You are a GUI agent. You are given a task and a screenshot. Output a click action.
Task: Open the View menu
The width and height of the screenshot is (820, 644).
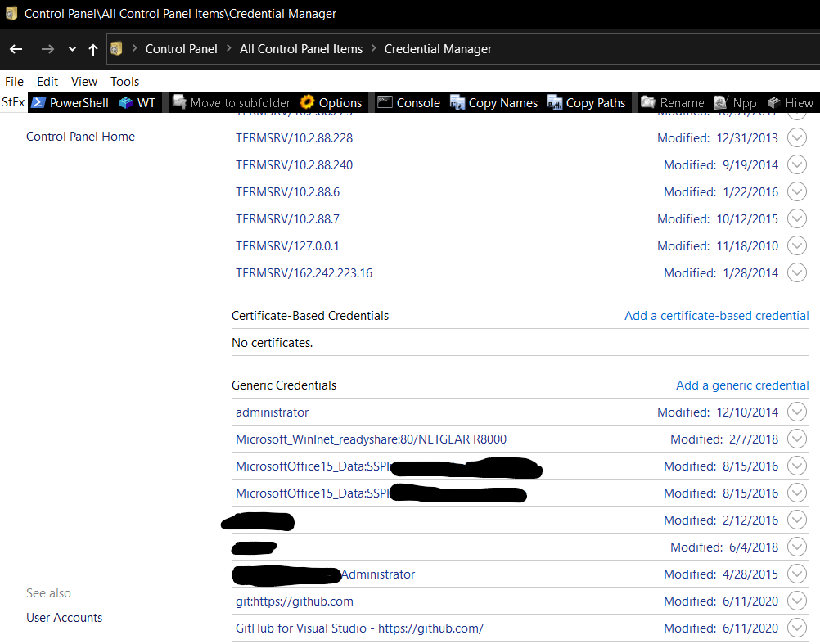84,82
